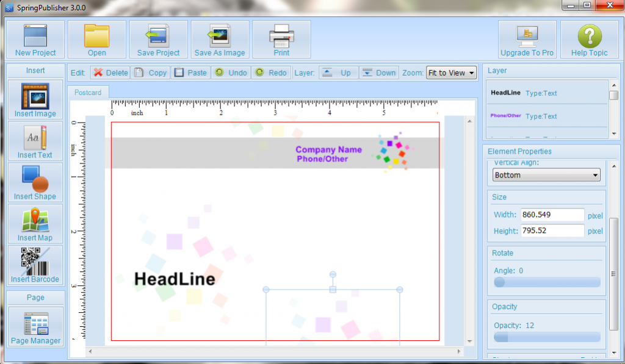This screenshot has width=625, height=364.
Task: Open the Help Topic
Action: pos(589,39)
